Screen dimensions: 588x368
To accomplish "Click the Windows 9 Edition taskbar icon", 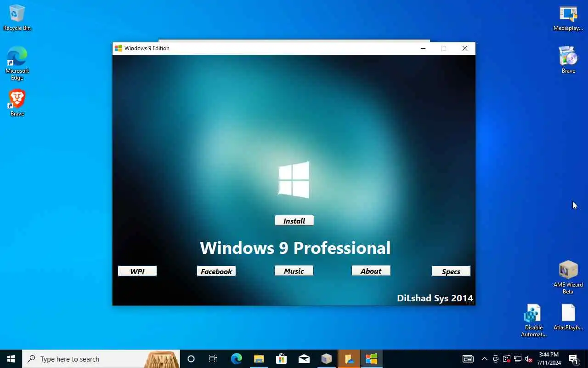I will [x=371, y=359].
